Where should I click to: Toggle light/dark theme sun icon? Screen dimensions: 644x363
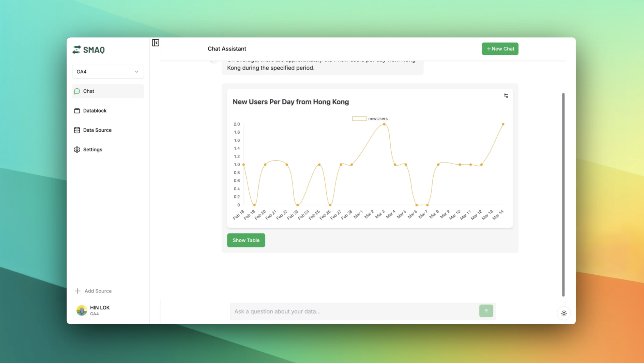click(x=564, y=313)
